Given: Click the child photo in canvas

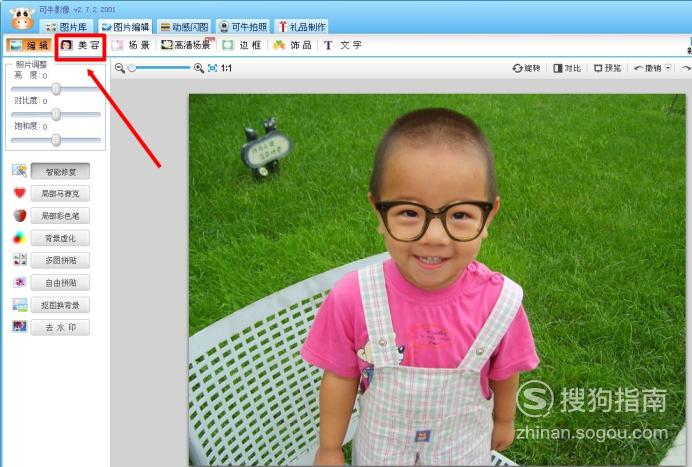Looking at the screenshot, I should point(437,280).
